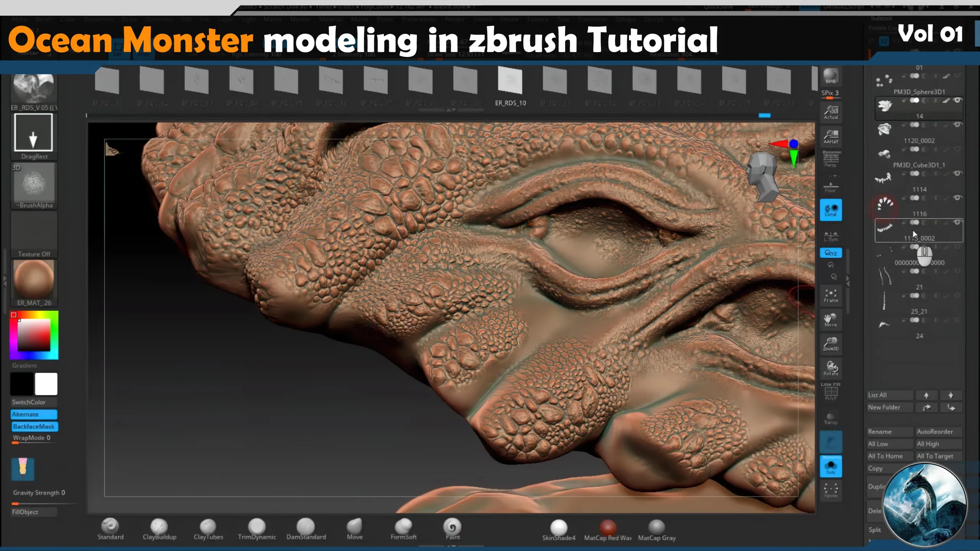Image resolution: width=980 pixels, height=551 pixels.
Task: Select the ClayBuildup brush
Action: click(159, 527)
